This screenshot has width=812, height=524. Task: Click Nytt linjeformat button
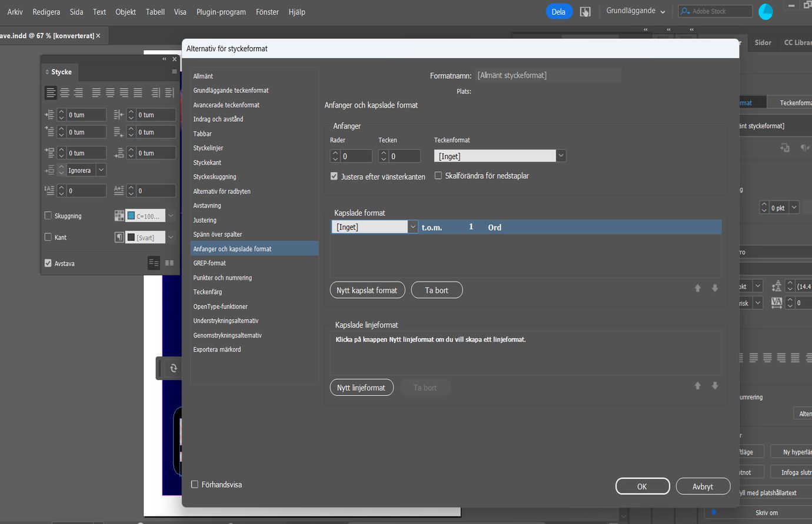(x=361, y=388)
